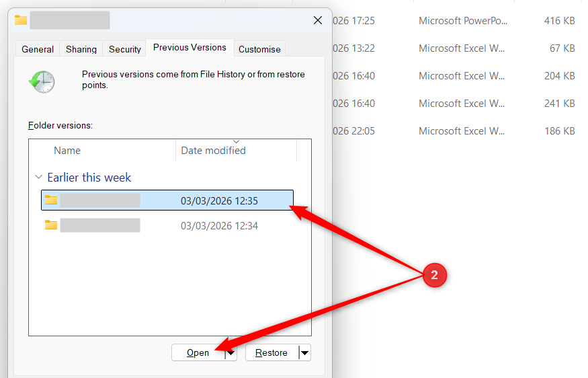Select folder version dated 03/03/2026 12:35
The width and height of the screenshot is (588, 378).
coord(167,200)
